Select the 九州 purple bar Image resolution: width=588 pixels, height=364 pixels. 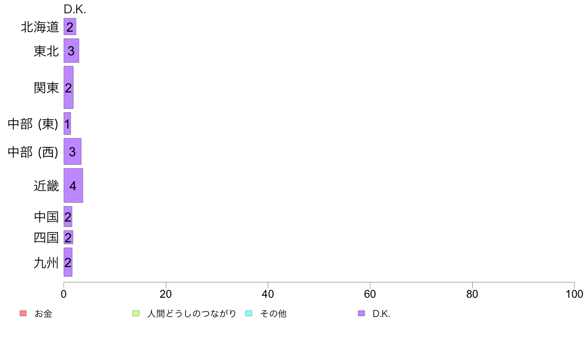point(68,262)
